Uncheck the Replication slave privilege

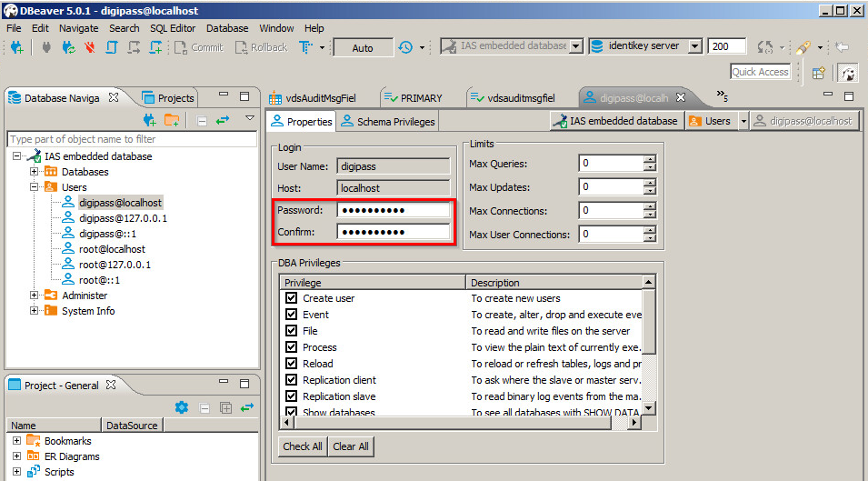pos(291,396)
